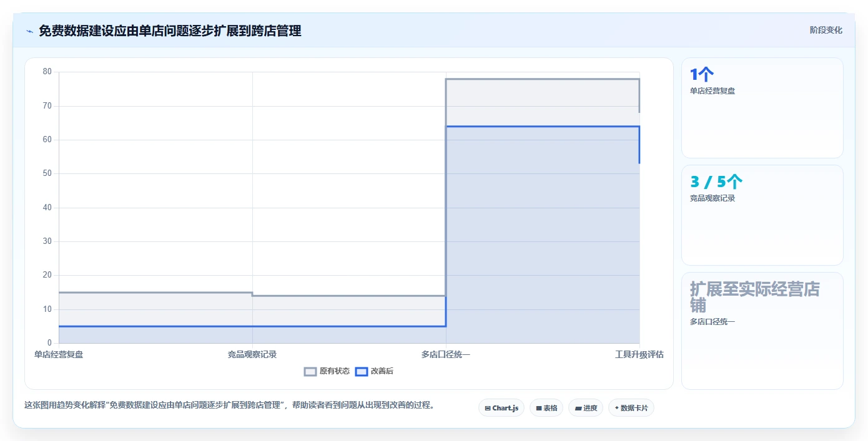868x441 pixels.
Task: Click the y-axis value 80
Action: 47,72
